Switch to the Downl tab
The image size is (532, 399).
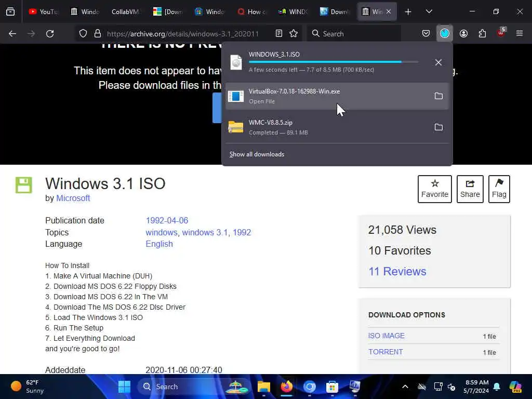pyautogui.click(x=335, y=11)
